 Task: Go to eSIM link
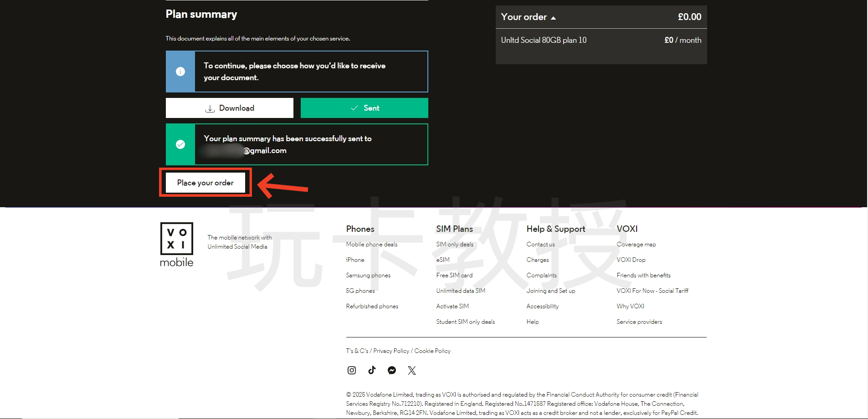pyautogui.click(x=442, y=260)
